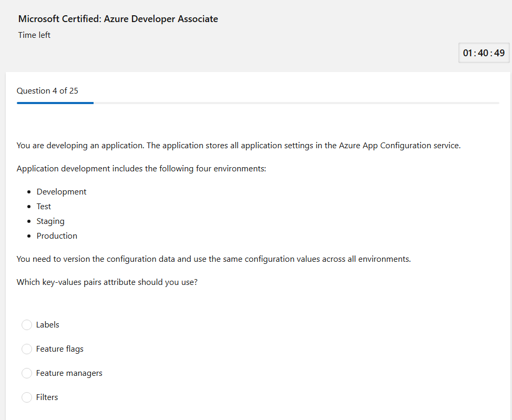512x420 pixels.
Task: Click the "Feature flags" answer text
Action: pos(59,349)
